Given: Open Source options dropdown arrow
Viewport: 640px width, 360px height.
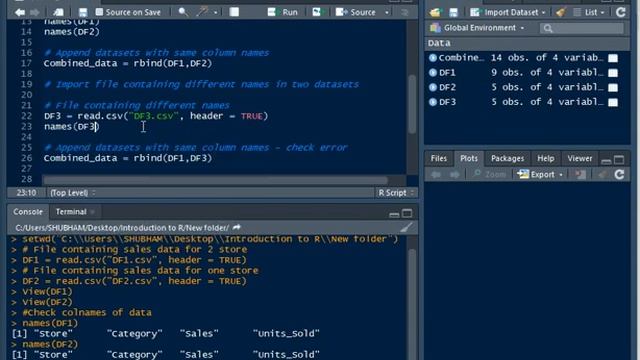Looking at the screenshot, I should pyautogui.click(x=387, y=13).
